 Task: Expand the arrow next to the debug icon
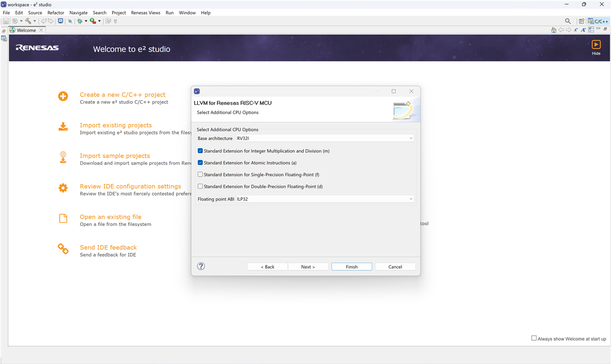[x=85, y=21]
